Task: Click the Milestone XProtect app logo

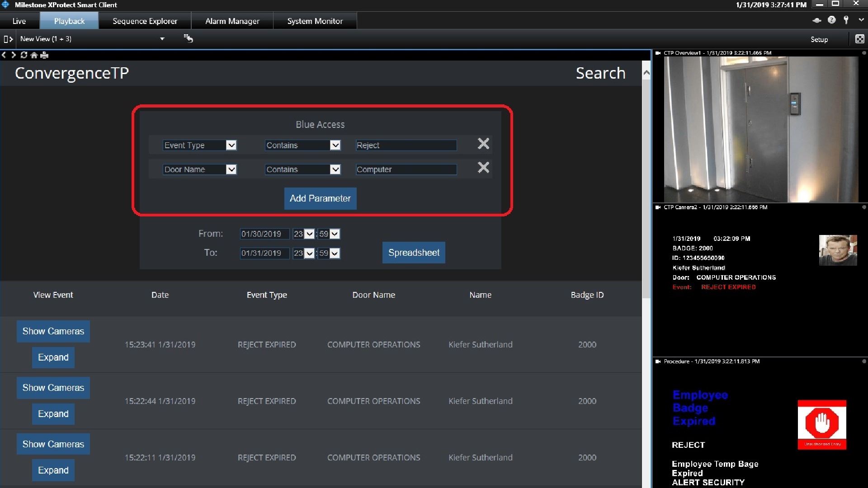Action: pyautogui.click(x=5, y=5)
